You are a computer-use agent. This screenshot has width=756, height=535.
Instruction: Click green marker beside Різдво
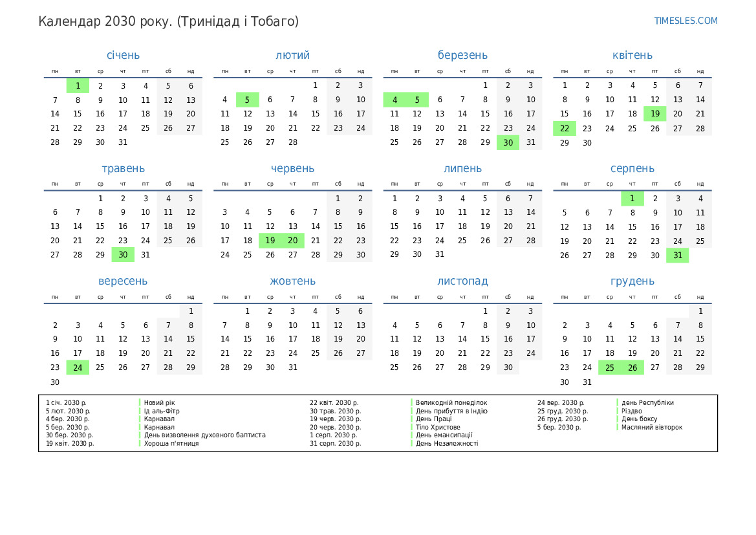pos(618,411)
